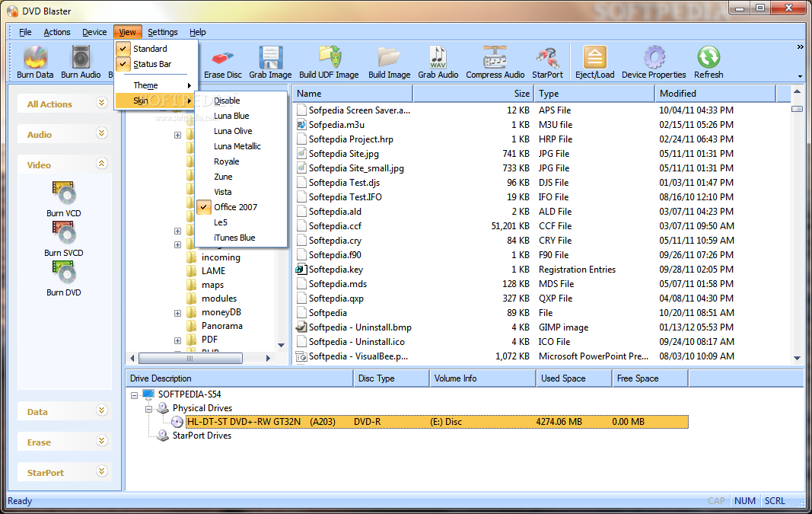Expand the PDF folder node

click(x=177, y=340)
